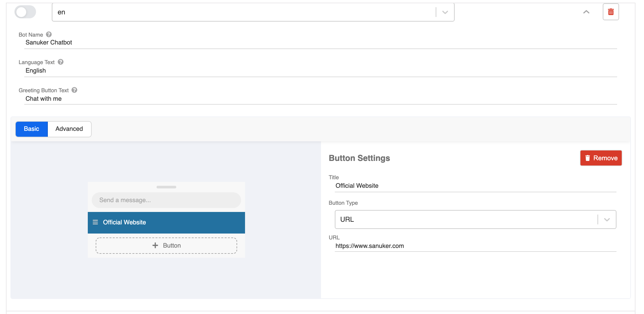Edit the Language Text field
The image size is (644, 314).
(320, 71)
